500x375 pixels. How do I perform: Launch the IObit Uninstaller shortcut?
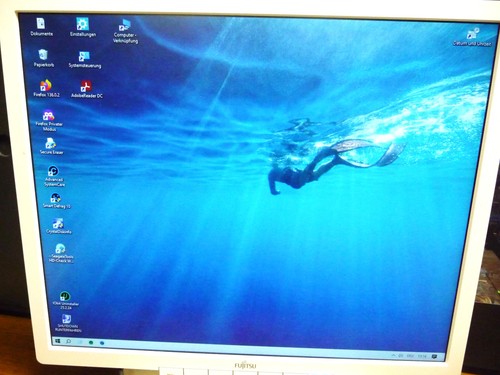pyautogui.click(x=65, y=300)
